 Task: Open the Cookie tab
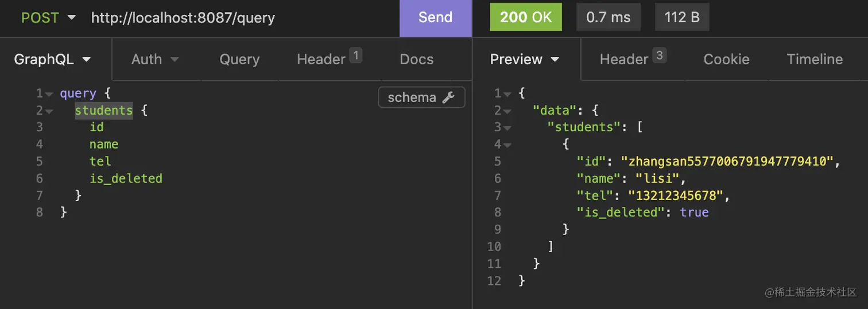pyautogui.click(x=726, y=60)
